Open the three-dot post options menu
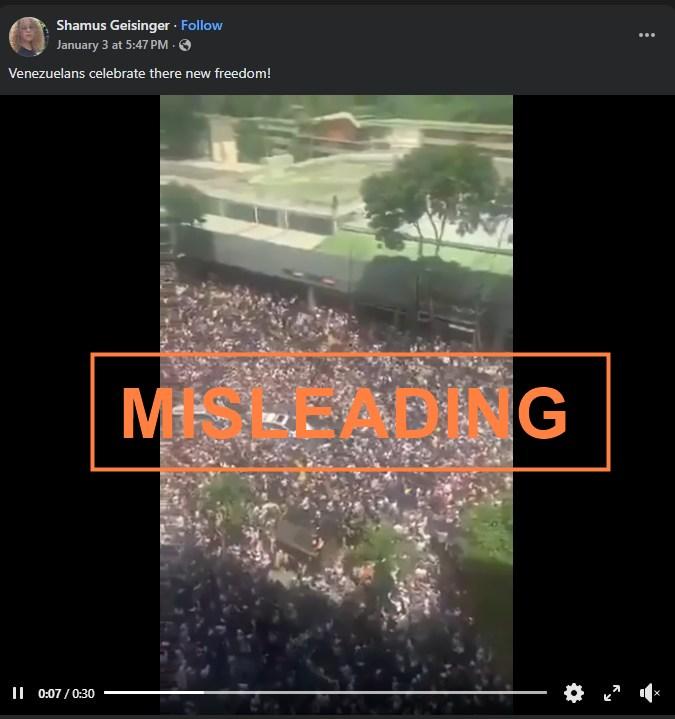 click(647, 35)
